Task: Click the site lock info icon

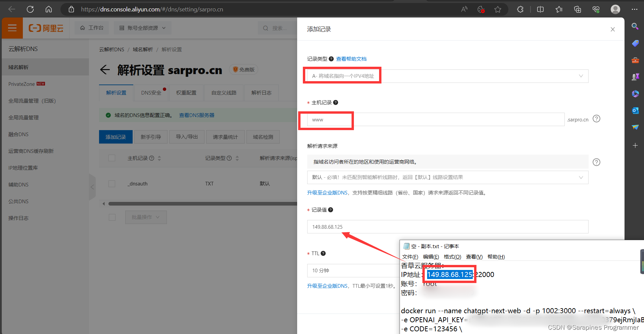Action: point(71,9)
